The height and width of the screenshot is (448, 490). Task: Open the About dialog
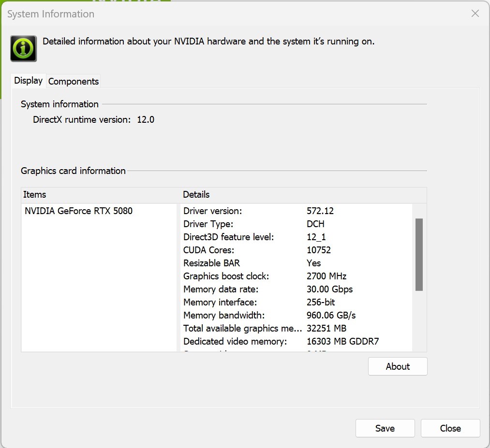[x=398, y=366]
